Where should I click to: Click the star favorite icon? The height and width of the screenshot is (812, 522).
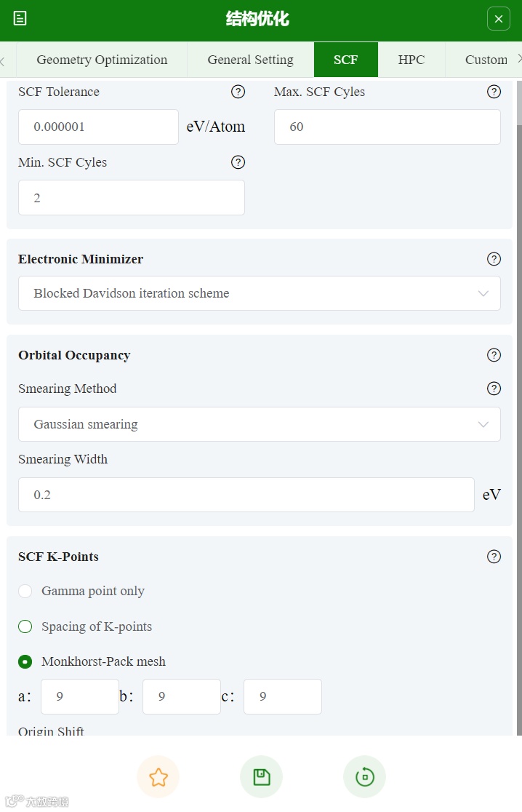[x=158, y=777]
